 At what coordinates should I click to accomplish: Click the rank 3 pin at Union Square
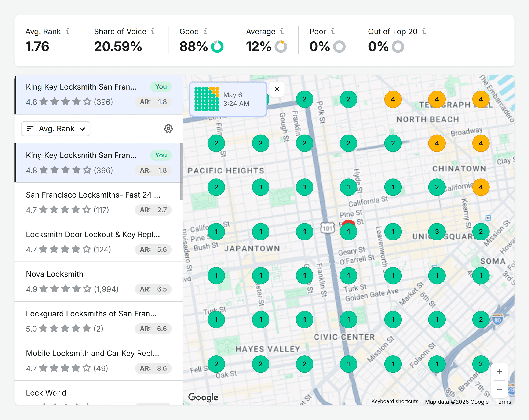pyautogui.click(x=437, y=231)
